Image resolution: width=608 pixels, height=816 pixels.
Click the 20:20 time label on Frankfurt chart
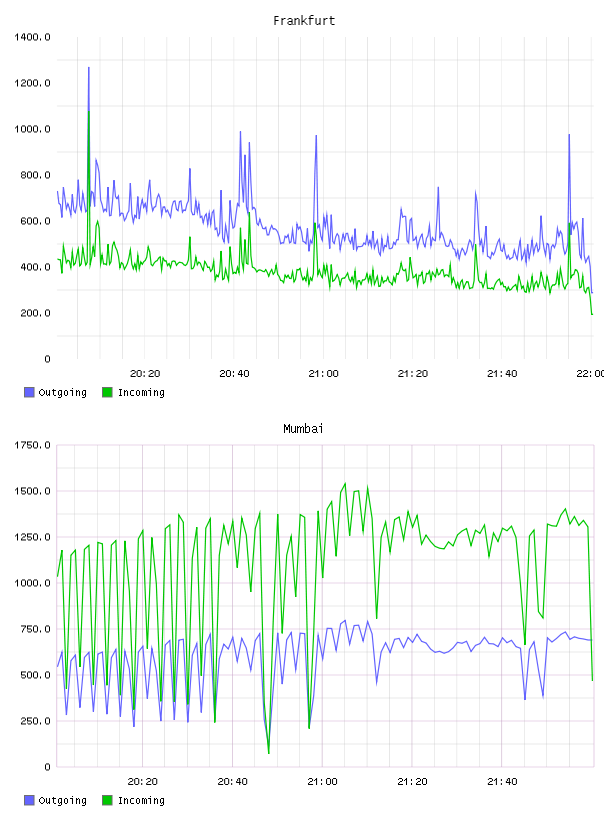click(x=145, y=374)
